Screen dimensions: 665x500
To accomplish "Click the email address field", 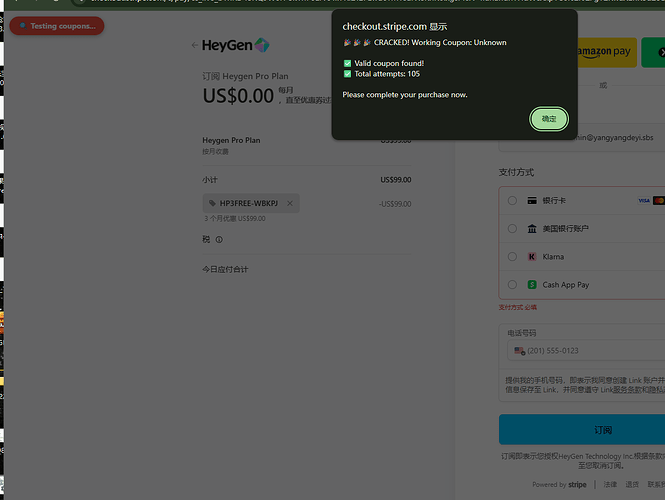I will (x=582, y=138).
